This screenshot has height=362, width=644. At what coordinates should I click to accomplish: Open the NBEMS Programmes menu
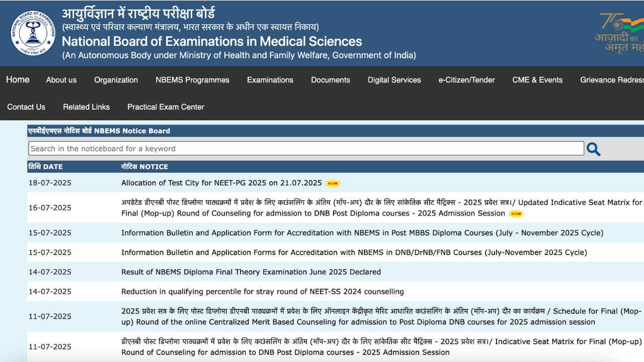[x=193, y=80]
